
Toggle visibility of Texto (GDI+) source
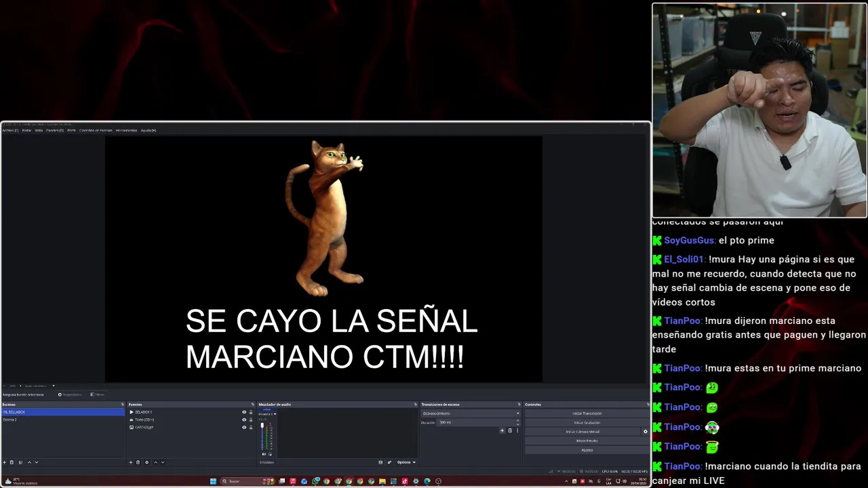pos(244,420)
